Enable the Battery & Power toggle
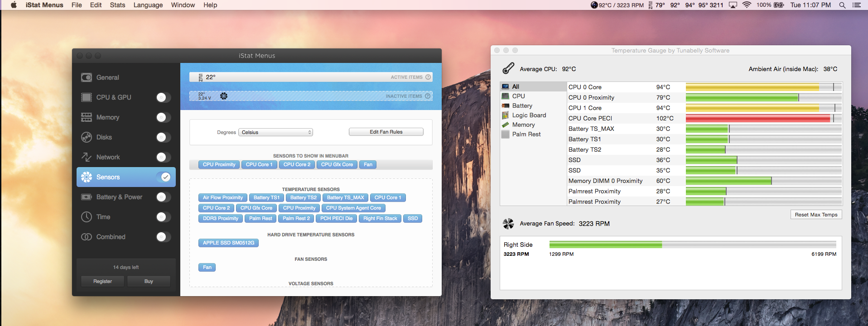 [163, 197]
